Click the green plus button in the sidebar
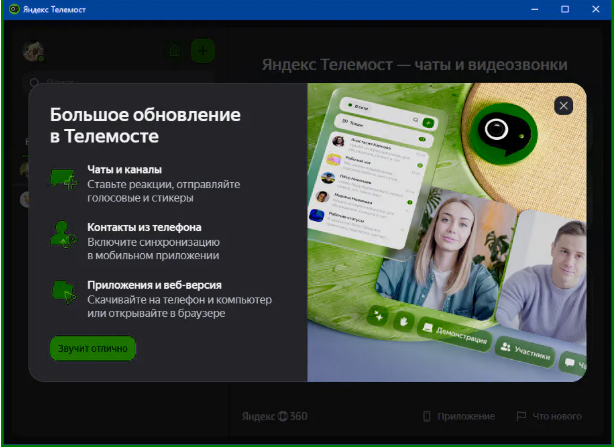Image resolution: width=615 pixels, height=448 pixels. (203, 51)
